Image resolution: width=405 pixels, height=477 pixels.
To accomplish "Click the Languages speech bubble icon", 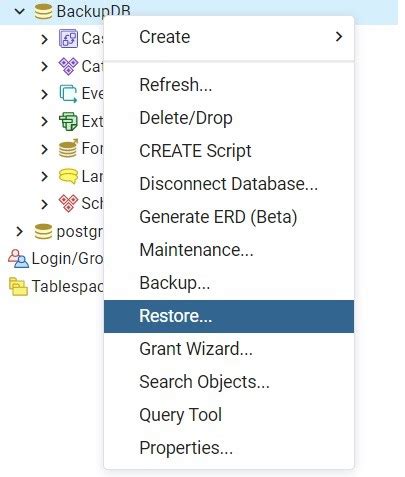I will [68, 176].
